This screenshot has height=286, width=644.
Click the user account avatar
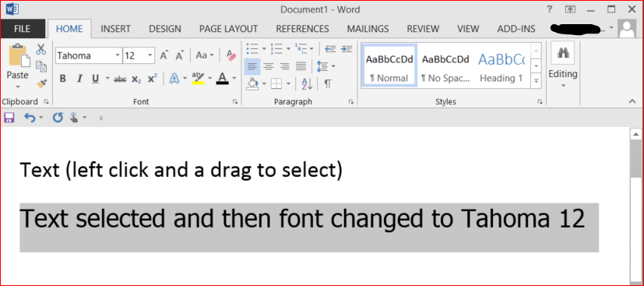[627, 29]
